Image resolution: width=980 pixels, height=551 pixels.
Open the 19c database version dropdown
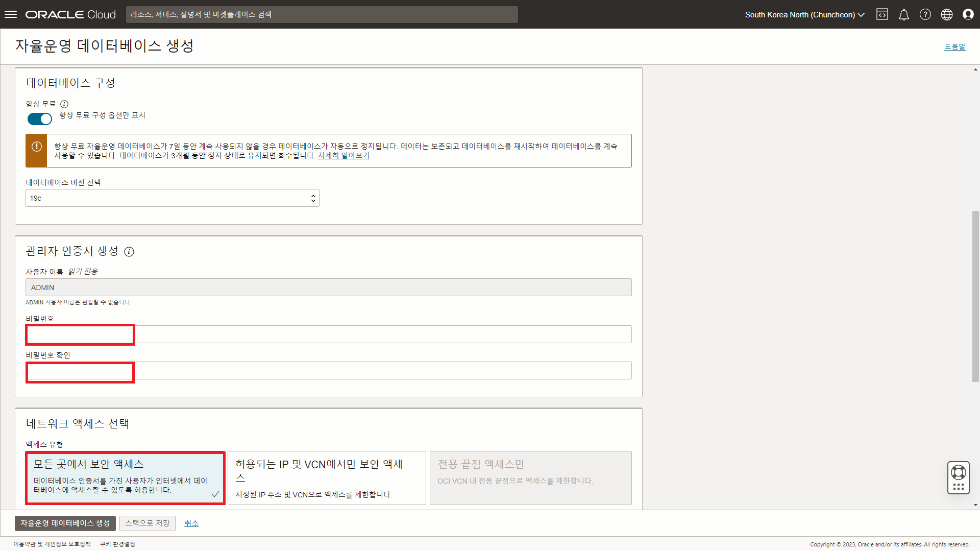(173, 198)
